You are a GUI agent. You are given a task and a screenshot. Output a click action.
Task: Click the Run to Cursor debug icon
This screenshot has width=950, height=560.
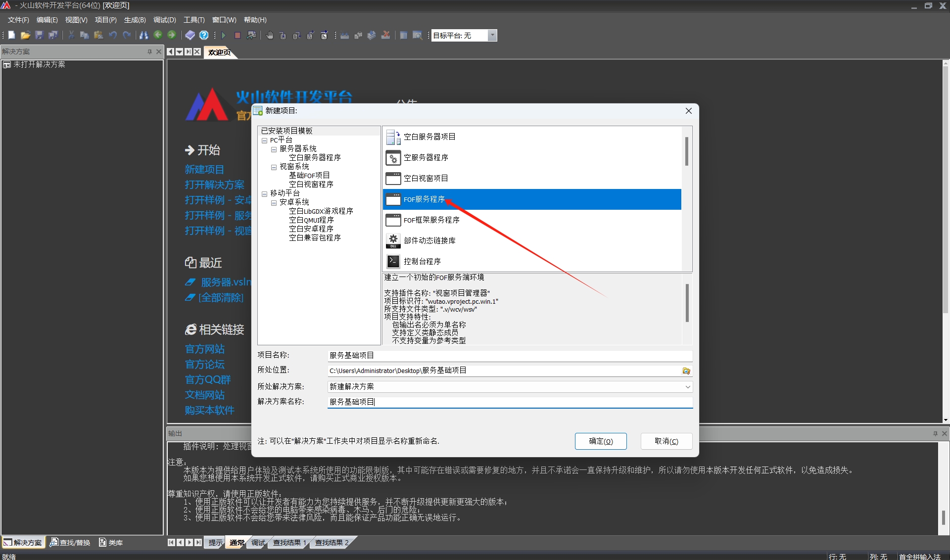click(x=324, y=35)
